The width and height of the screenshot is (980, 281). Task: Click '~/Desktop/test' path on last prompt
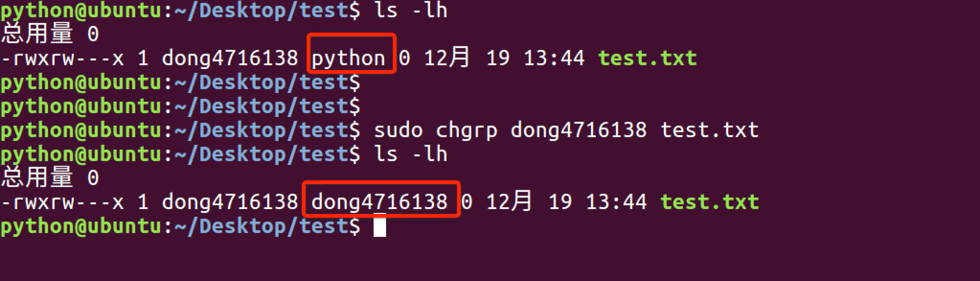(261, 226)
